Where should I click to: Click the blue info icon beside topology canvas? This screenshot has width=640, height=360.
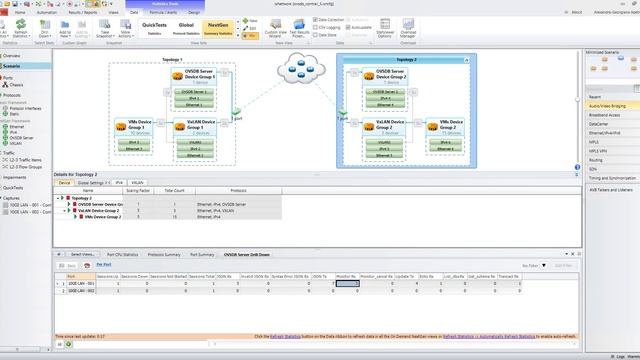coord(577,167)
